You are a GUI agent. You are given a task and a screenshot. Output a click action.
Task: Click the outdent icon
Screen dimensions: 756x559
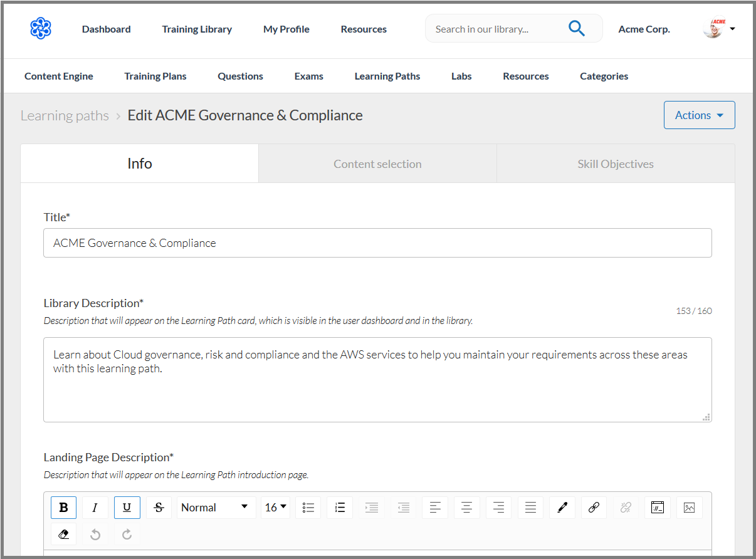(x=404, y=508)
